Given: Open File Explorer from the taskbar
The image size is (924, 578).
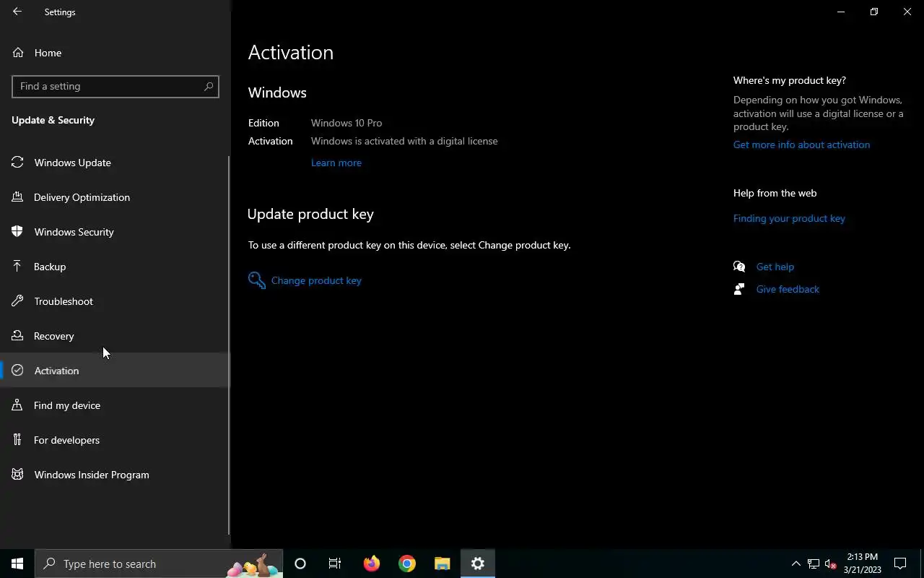Looking at the screenshot, I should point(443,564).
